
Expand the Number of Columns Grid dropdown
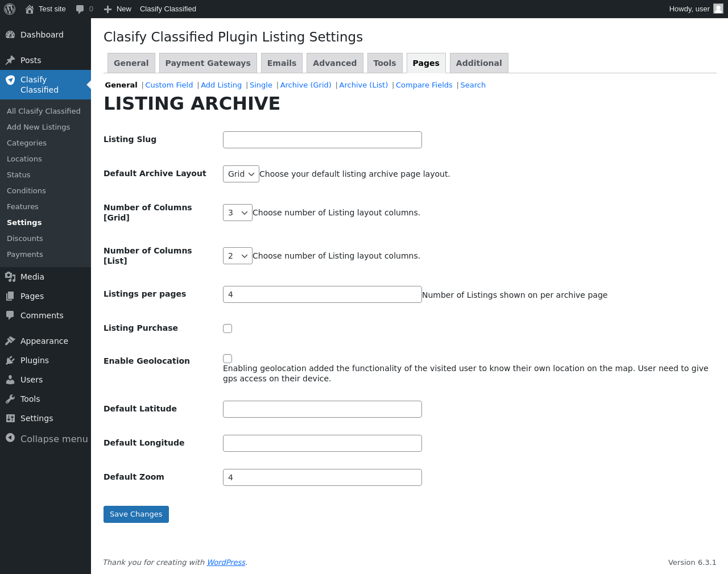[238, 213]
